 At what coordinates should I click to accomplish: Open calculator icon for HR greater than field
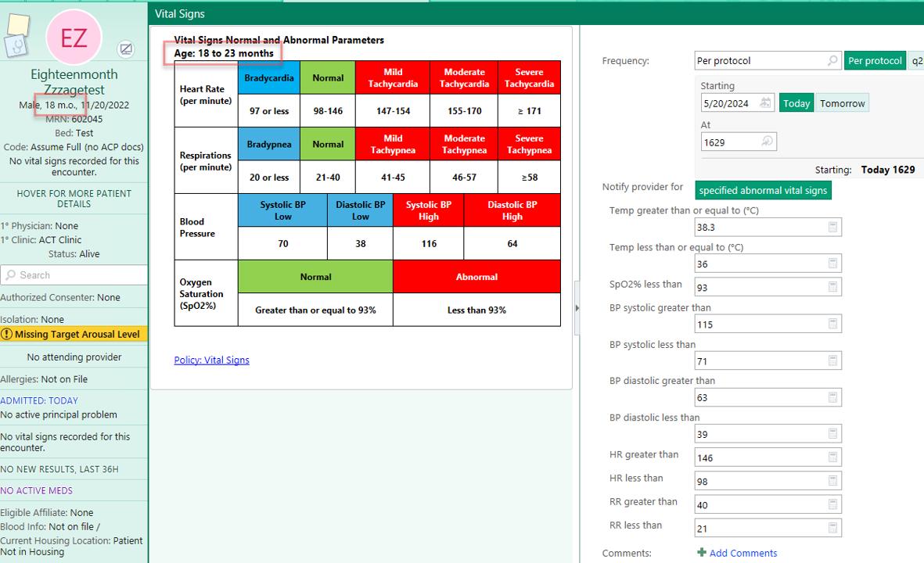[x=832, y=457]
